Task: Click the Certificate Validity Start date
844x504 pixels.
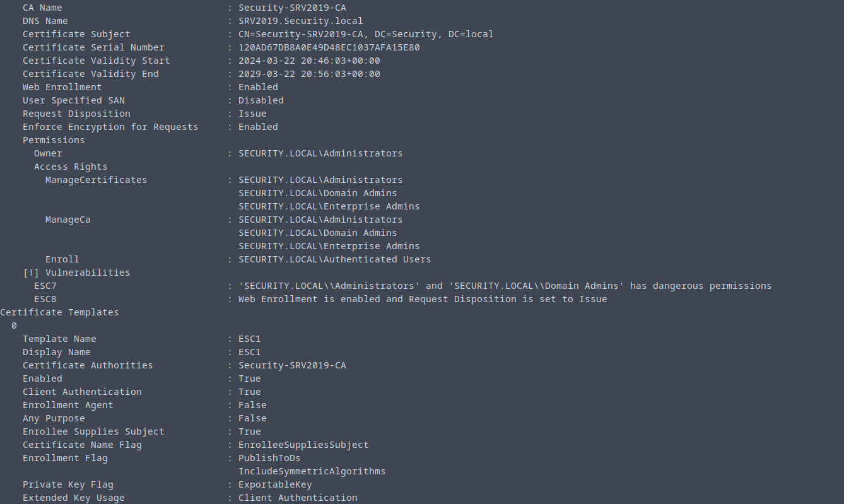Action: click(309, 61)
